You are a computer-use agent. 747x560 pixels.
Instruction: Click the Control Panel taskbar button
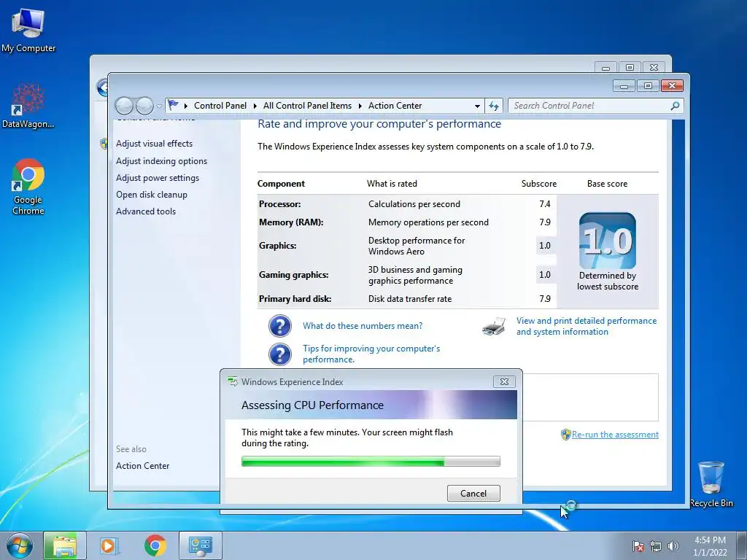click(200, 545)
